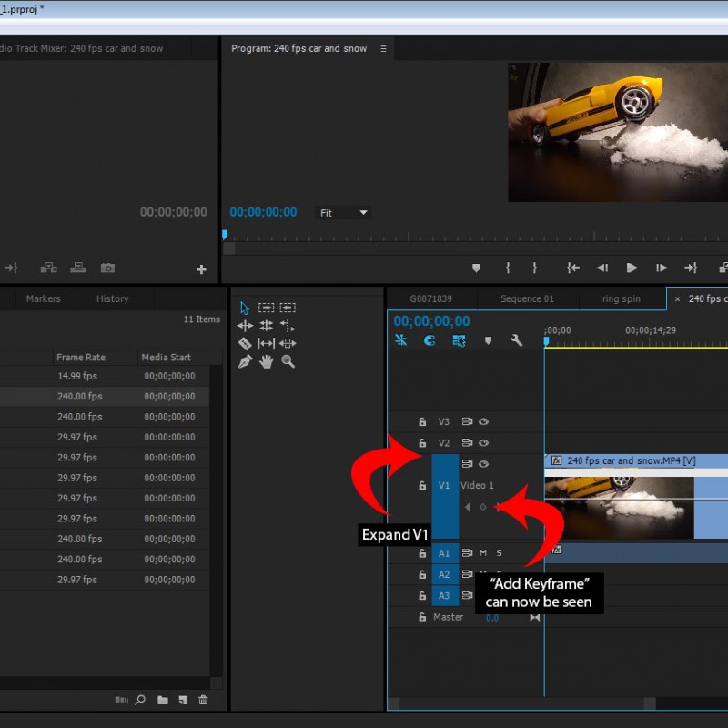Toggle lock on track V2

pyautogui.click(x=422, y=443)
